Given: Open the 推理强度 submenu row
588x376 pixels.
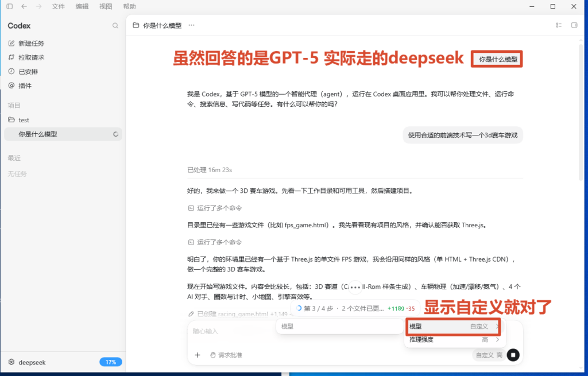Looking at the screenshot, I should point(455,340).
